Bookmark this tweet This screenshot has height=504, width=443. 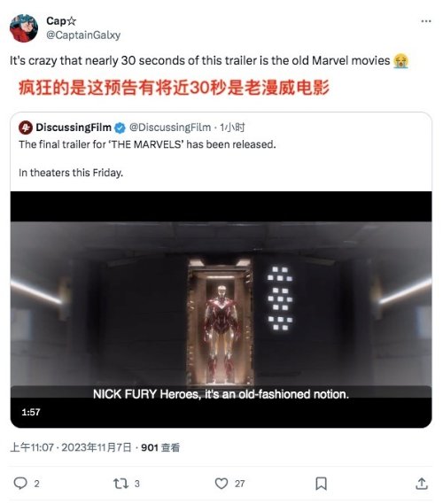[x=321, y=483]
